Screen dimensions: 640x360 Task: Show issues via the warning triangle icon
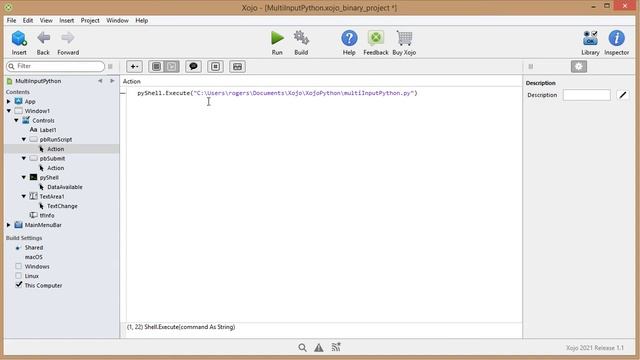[x=319, y=347]
